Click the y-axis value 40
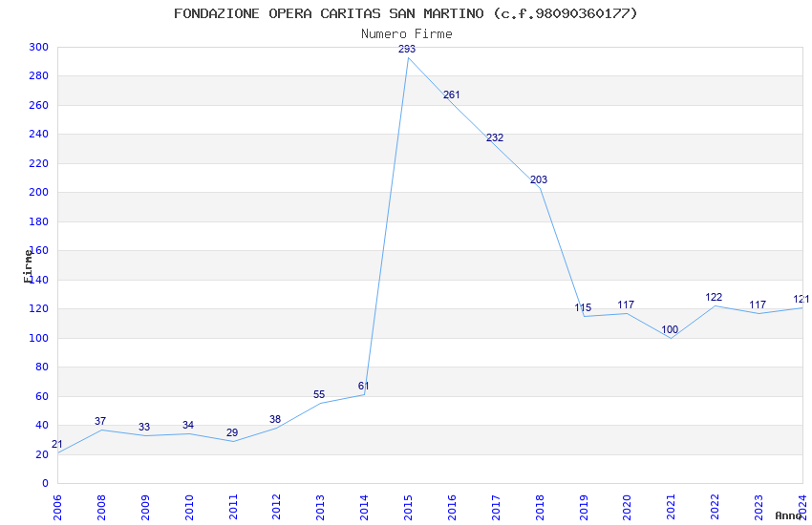This screenshot has width=812, height=525. (42, 425)
